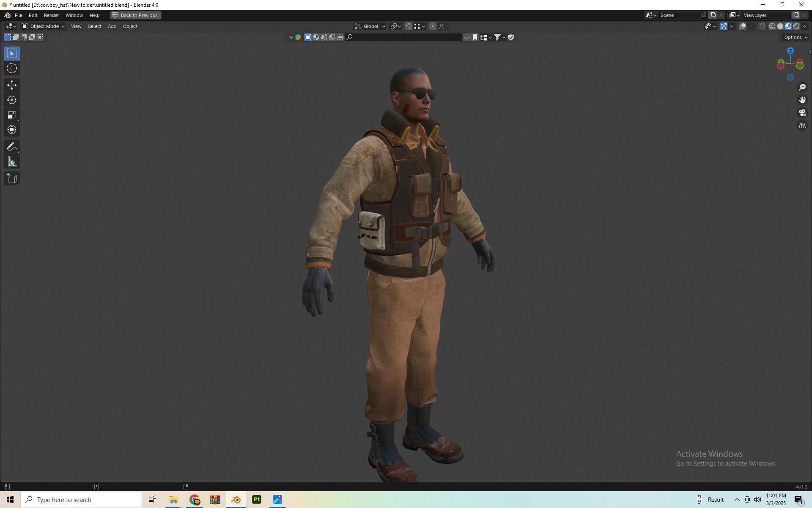812x508 pixels.
Task: Open the Edit menu
Action: (x=33, y=15)
